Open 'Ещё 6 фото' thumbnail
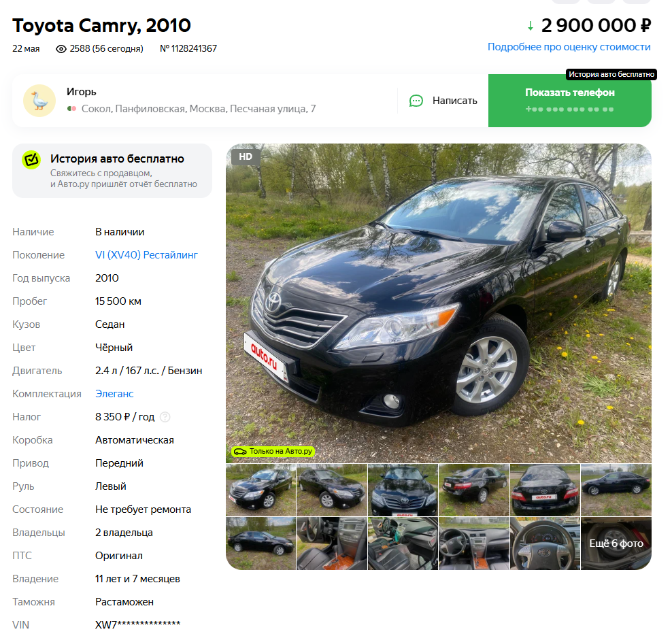The image size is (672, 636). click(x=616, y=543)
